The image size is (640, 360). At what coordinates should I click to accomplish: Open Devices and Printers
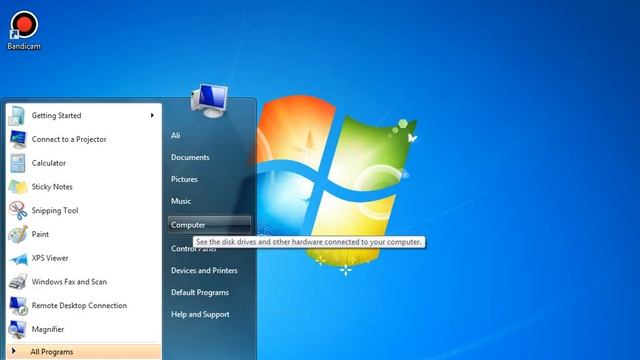click(204, 271)
